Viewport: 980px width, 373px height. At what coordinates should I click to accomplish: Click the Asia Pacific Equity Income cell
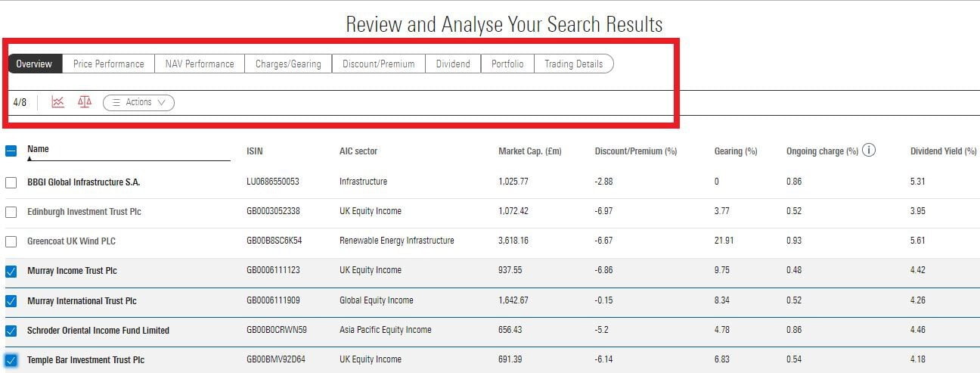[x=386, y=330]
